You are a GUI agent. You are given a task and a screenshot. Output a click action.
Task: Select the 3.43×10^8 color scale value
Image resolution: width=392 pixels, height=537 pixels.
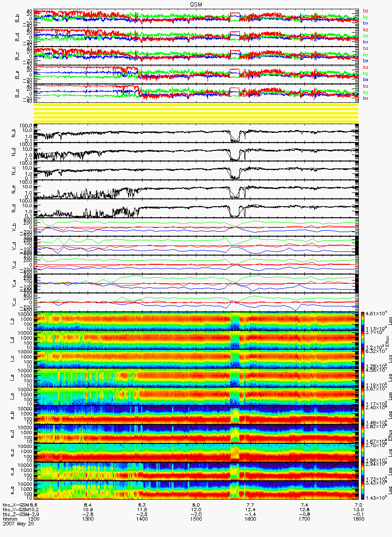pyautogui.click(x=377, y=483)
